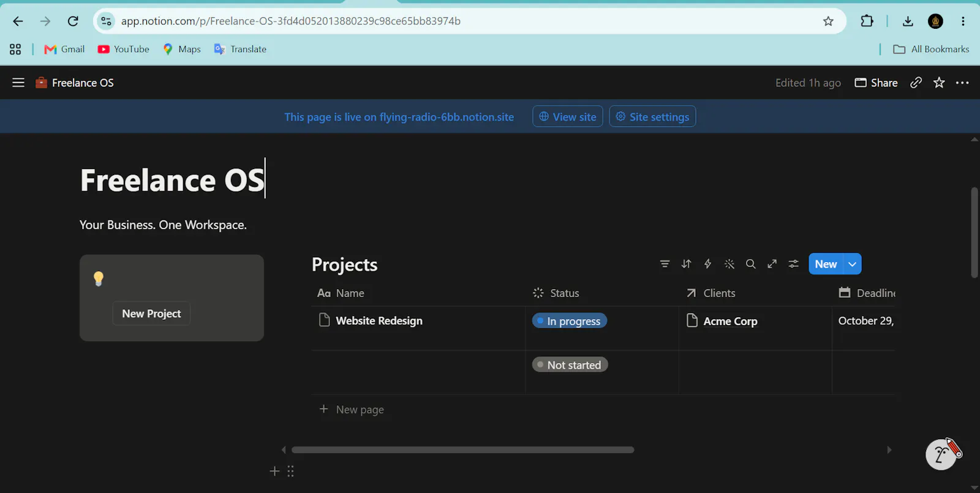Open the sparkle AI icon in Projects

[x=729, y=264]
